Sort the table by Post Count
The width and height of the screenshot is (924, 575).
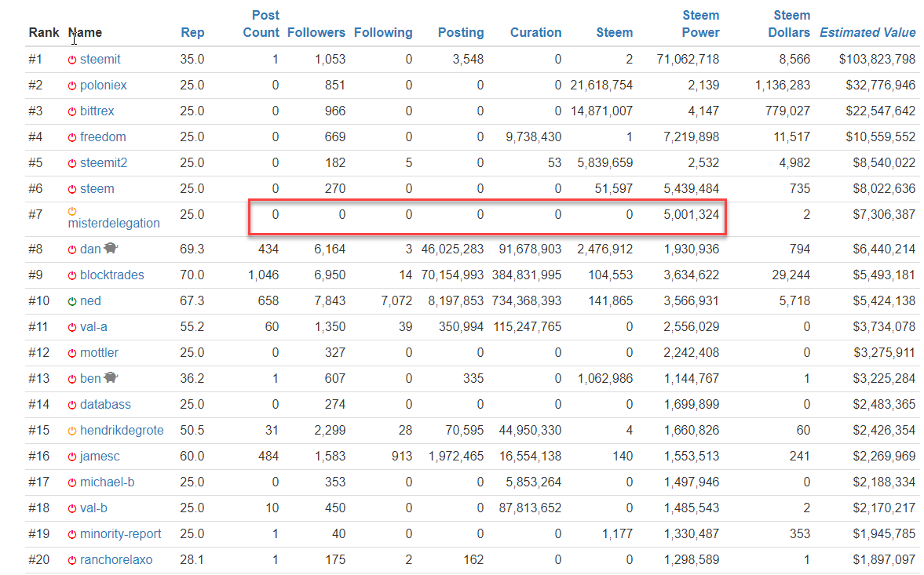[261, 24]
